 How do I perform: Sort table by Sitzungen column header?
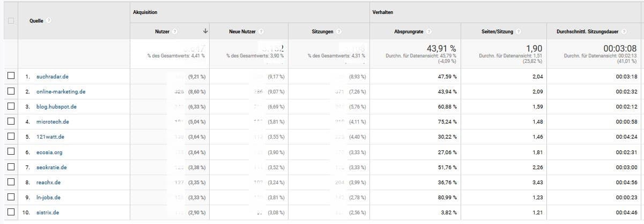(x=322, y=32)
